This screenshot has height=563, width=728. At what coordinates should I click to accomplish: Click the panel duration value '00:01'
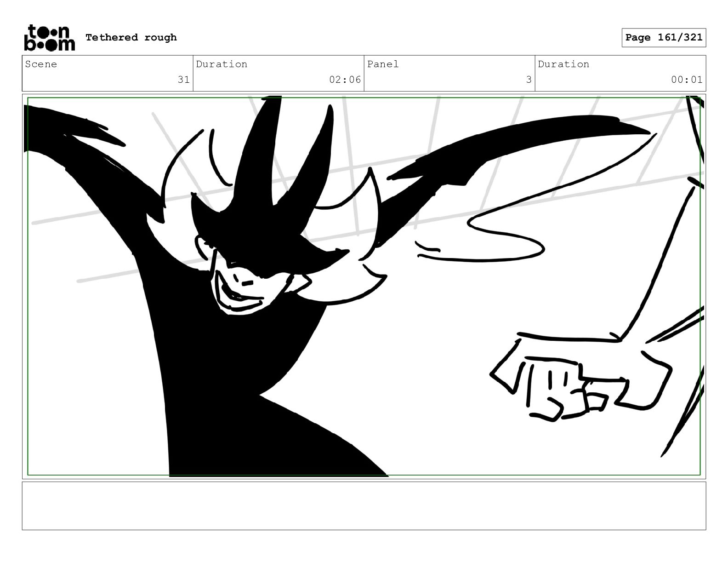tap(687, 80)
